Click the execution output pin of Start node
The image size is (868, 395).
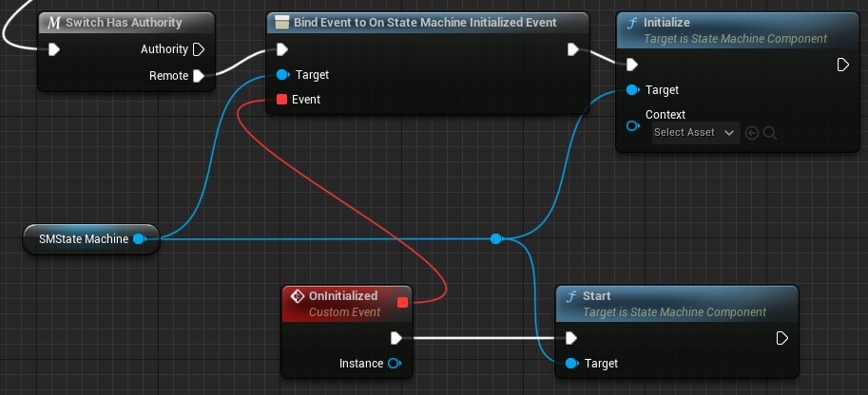point(781,338)
